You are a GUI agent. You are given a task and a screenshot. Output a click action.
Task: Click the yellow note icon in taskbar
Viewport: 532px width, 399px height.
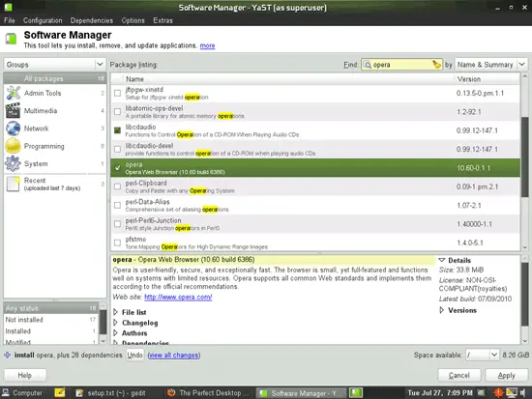click(x=60, y=392)
